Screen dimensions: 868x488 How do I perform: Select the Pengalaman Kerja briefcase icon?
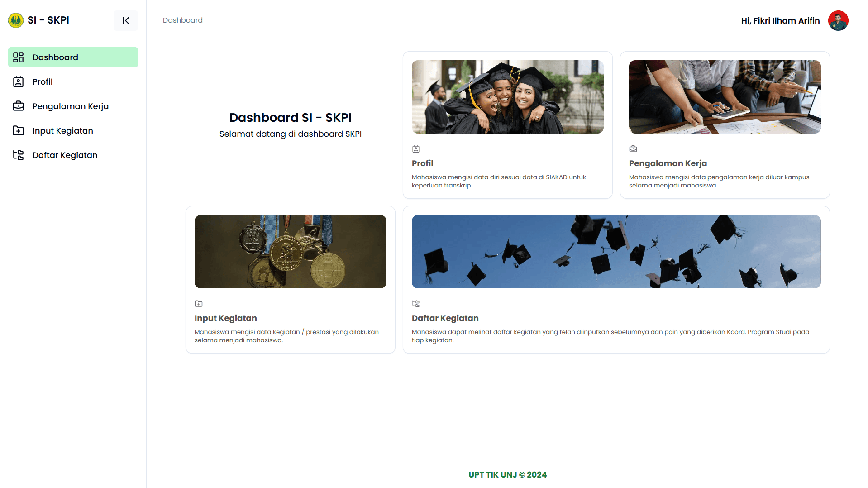coord(18,106)
